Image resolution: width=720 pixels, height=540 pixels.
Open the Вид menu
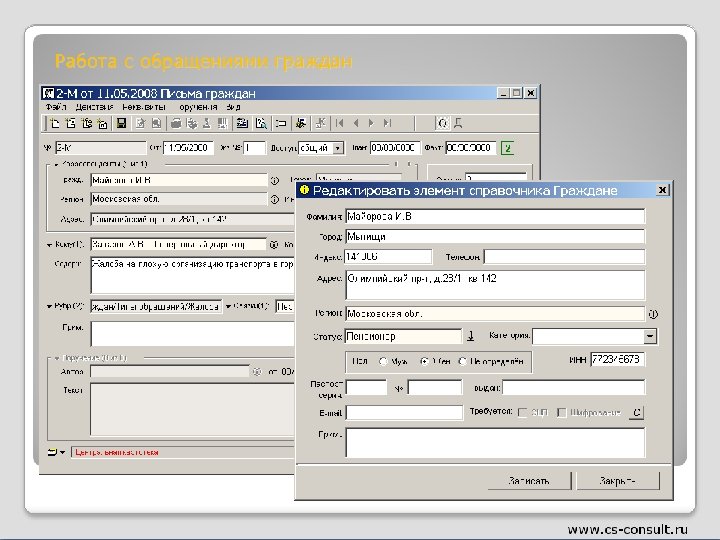(233, 107)
